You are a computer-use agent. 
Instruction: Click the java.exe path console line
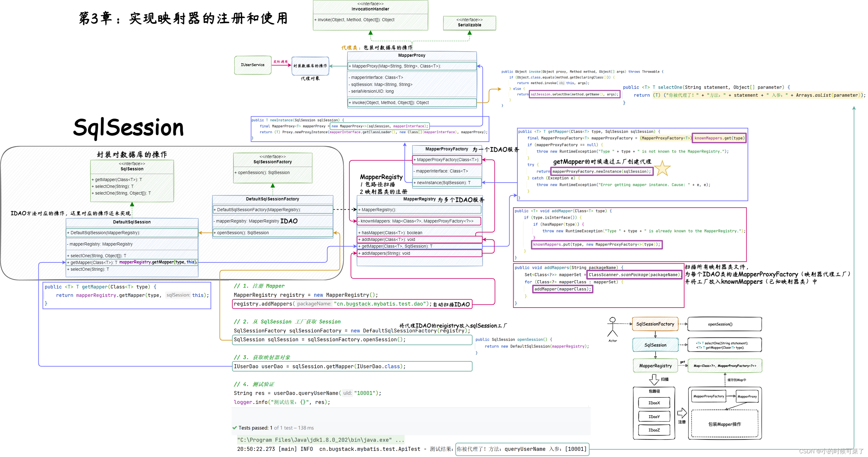[320, 440]
